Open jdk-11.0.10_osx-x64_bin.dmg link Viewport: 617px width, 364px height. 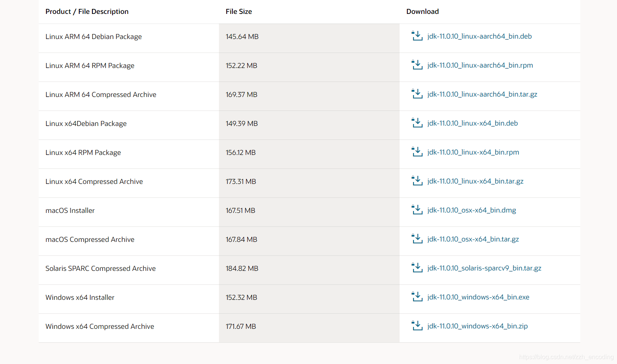coord(472,210)
